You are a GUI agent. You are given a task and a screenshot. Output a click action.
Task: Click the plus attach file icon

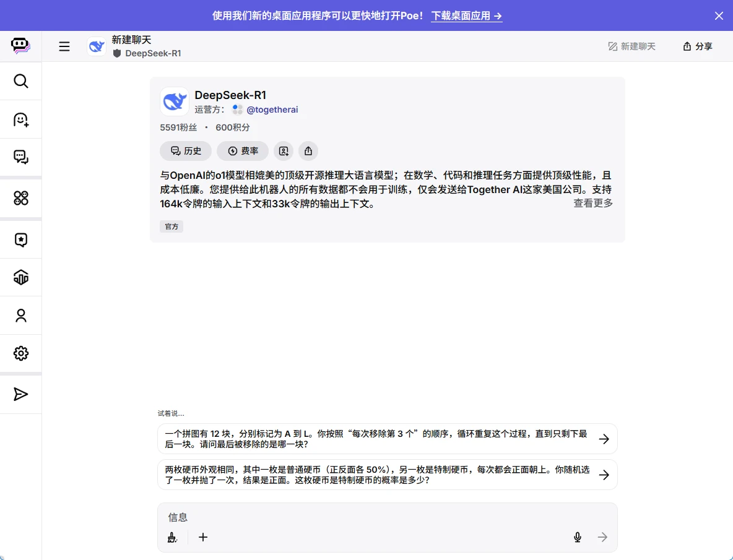click(203, 537)
